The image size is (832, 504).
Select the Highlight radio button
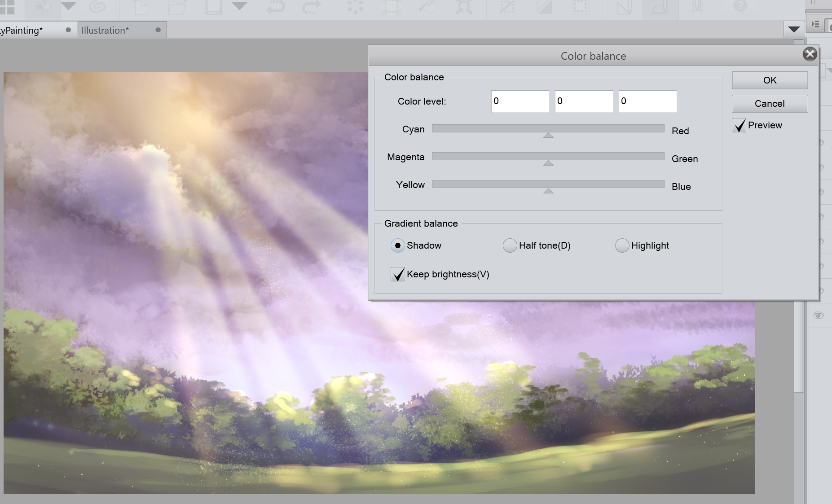tap(622, 245)
